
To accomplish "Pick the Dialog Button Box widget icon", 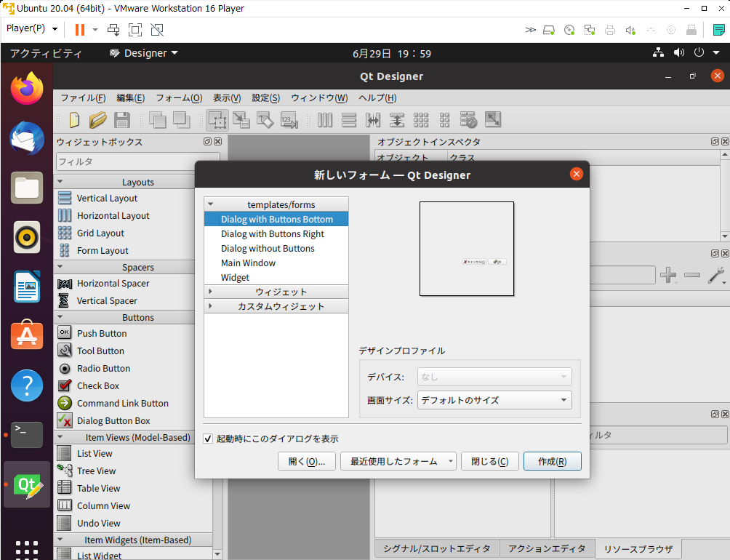I will pyautogui.click(x=65, y=420).
